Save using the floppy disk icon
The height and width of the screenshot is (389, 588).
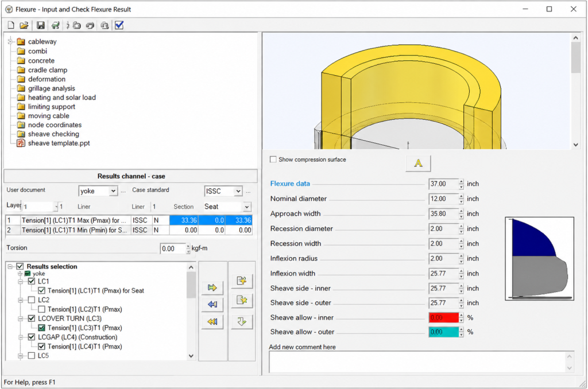[x=41, y=25]
